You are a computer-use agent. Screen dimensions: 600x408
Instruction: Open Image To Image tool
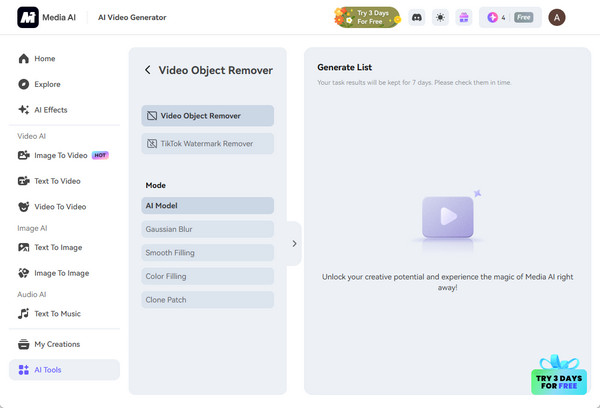tap(64, 273)
